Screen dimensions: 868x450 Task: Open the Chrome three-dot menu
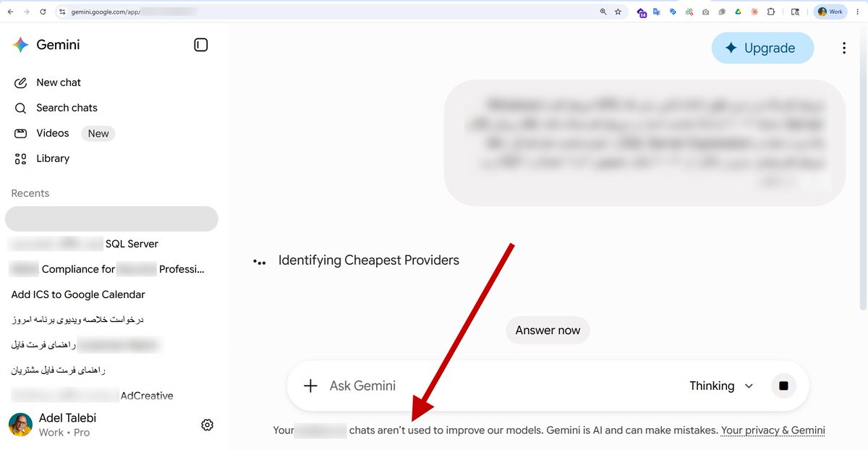(x=857, y=12)
